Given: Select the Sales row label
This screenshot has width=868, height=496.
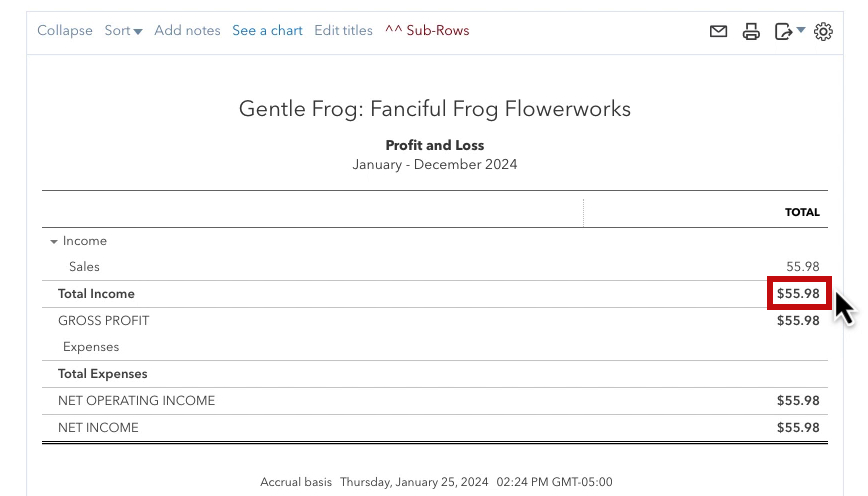Looking at the screenshot, I should click(x=84, y=267).
